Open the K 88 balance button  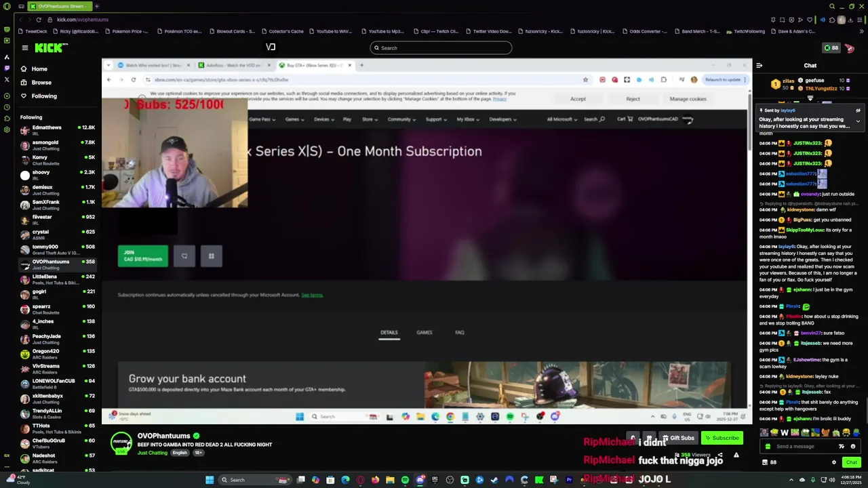(x=831, y=48)
